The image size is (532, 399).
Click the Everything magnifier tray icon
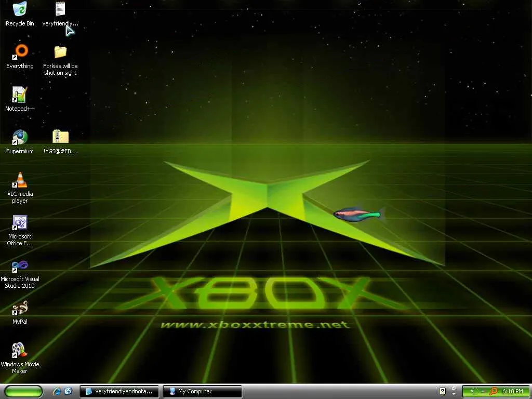[x=494, y=391]
